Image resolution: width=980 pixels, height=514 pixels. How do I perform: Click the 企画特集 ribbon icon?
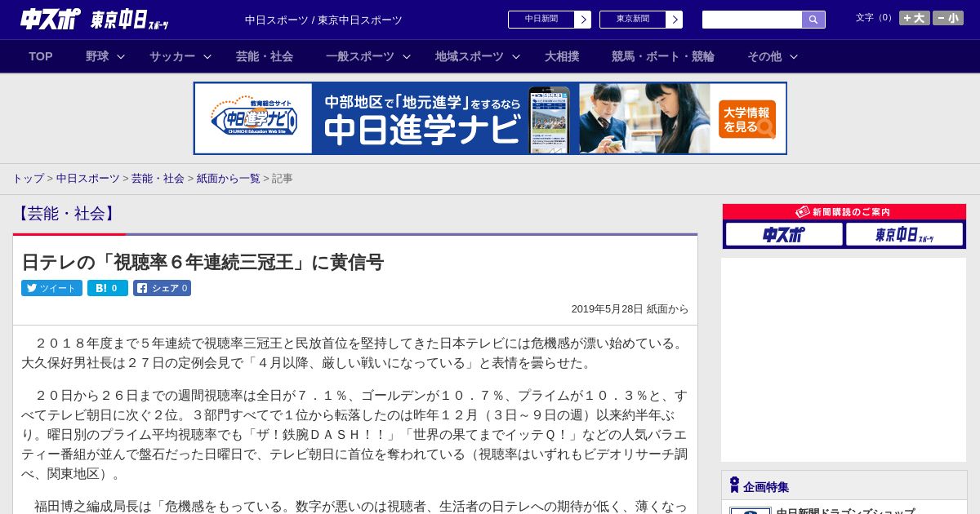coord(734,485)
